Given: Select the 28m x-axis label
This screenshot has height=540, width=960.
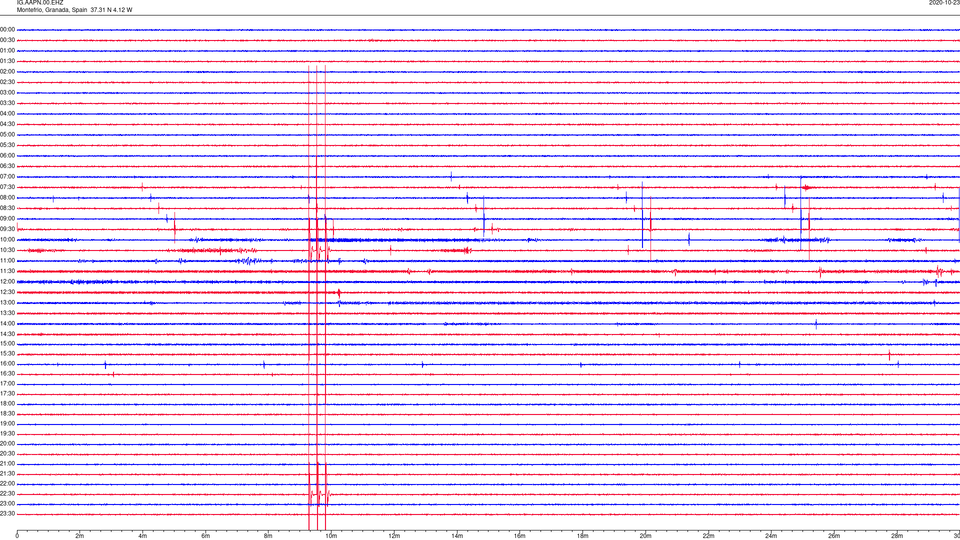Looking at the screenshot, I should click(x=897, y=536).
